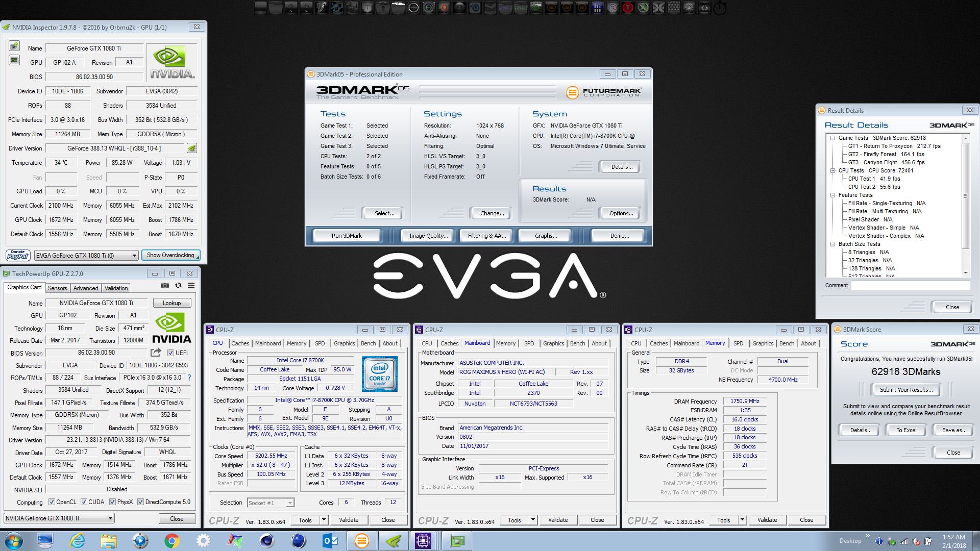The image size is (980, 551).
Task: Click the refresh icon in GPU-Z
Action: (178, 286)
